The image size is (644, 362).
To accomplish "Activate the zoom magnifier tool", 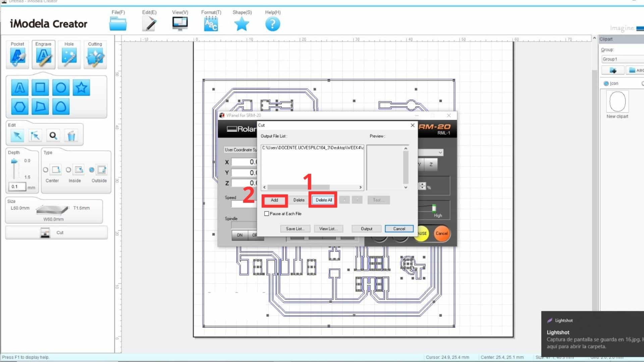I will (x=53, y=136).
